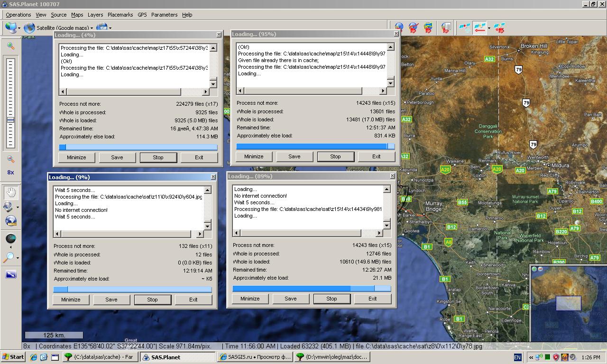Click the GPS satellite connect icon

[x=466, y=28]
